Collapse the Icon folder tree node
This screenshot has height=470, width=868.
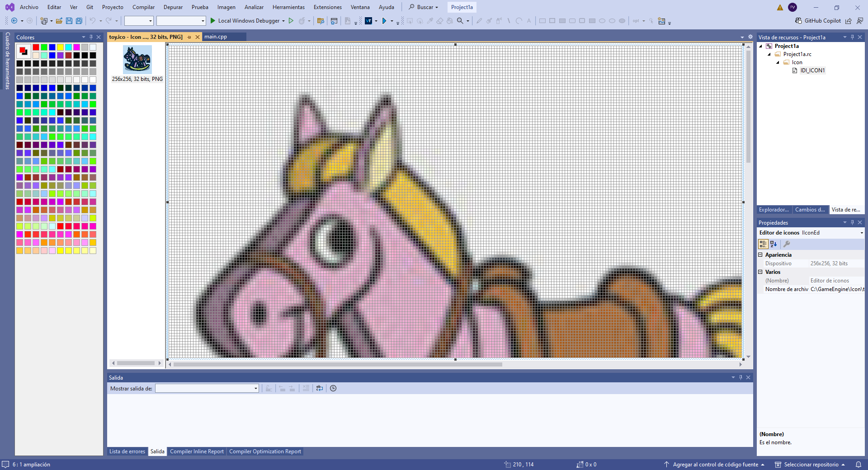(778, 62)
